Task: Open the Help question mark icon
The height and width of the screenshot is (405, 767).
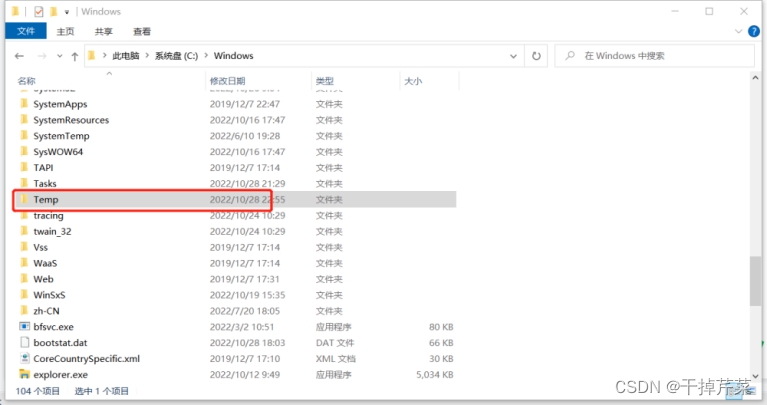Action: 754,31
